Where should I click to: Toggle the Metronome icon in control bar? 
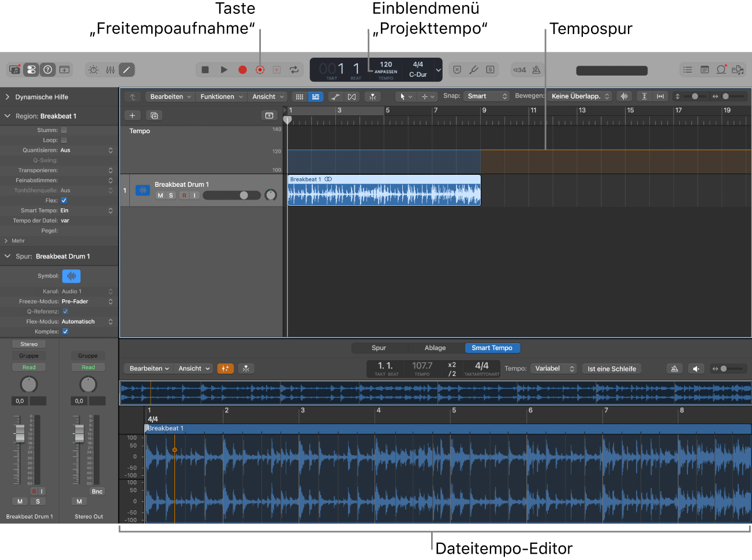coord(536,70)
